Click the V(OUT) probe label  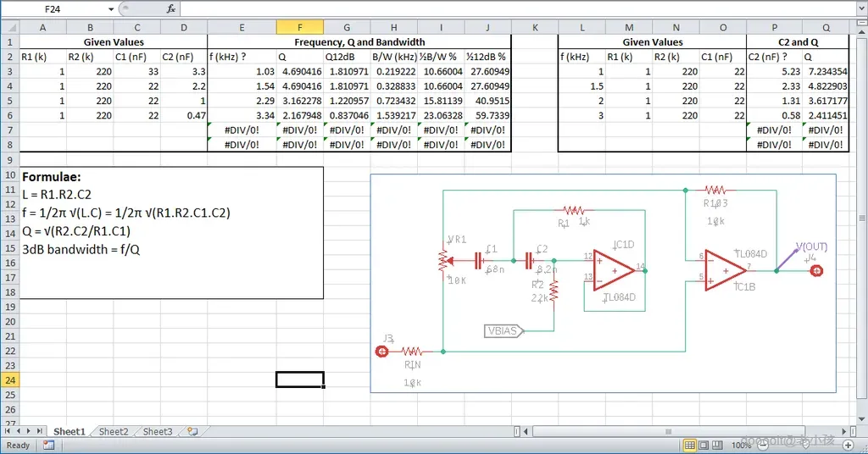tap(811, 246)
